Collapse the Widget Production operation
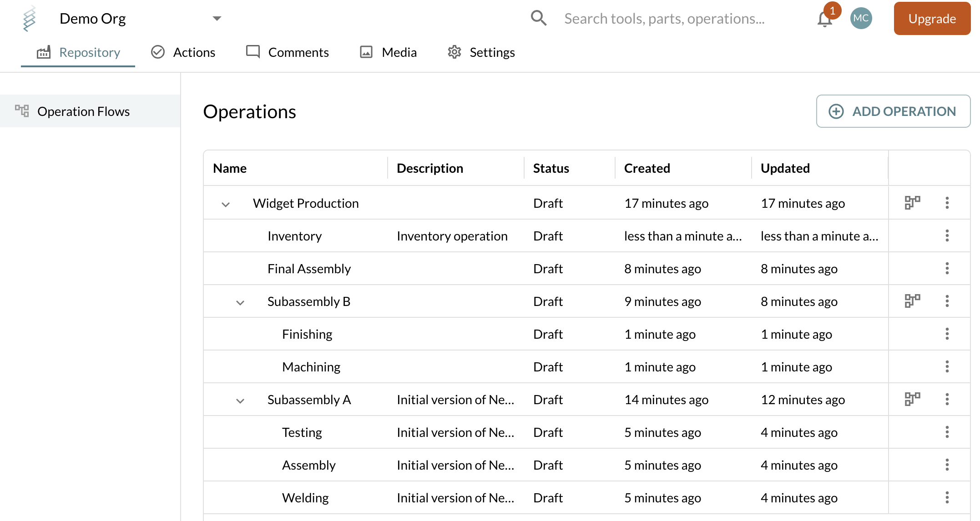This screenshot has width=980, height=521. (225, 205)
